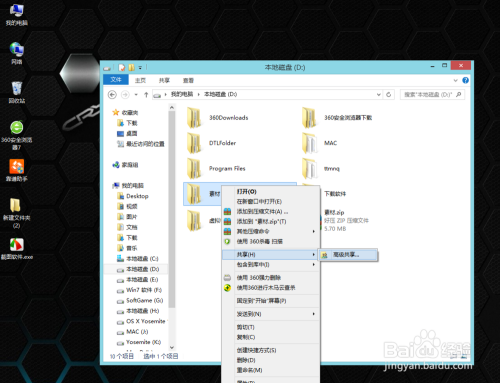Expand 包含到库中(I) submenu

click(x=270, y=265)
